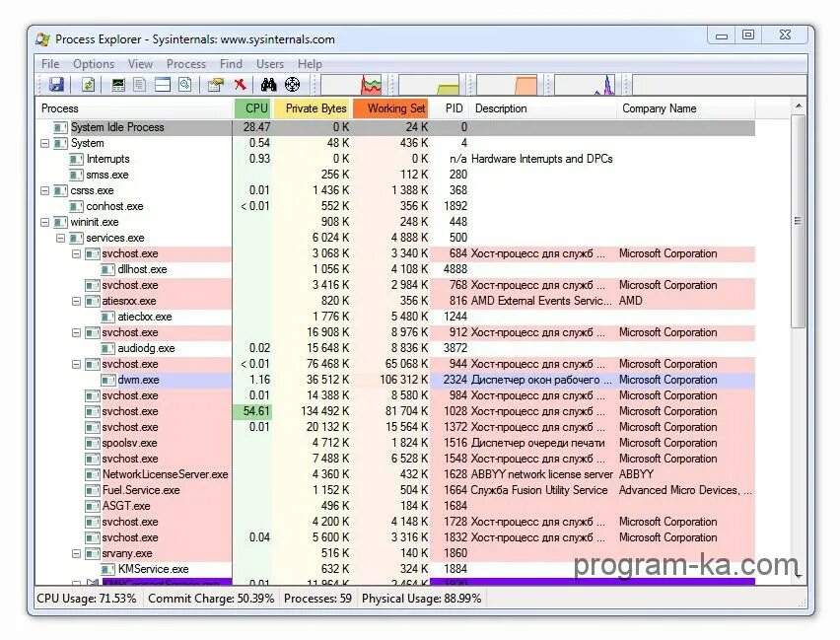Viewport: 840px width, 640px height.
Task: Select the Interrupts process row
Action: pyautogui.click(x=395, y=159)
